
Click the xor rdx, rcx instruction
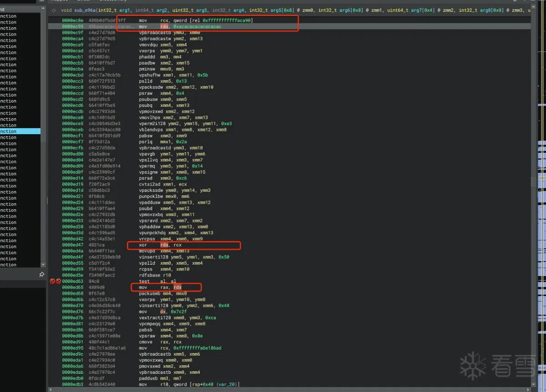(160, 245)
